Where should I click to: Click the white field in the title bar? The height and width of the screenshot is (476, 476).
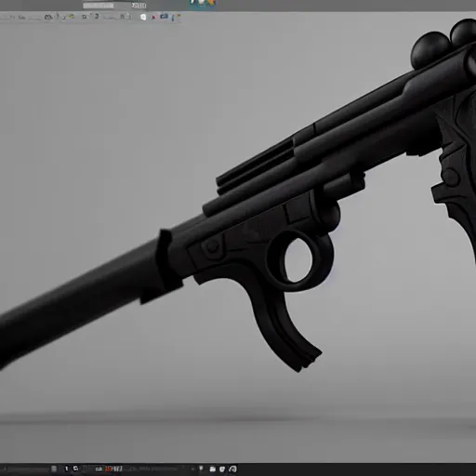point(99,6)
